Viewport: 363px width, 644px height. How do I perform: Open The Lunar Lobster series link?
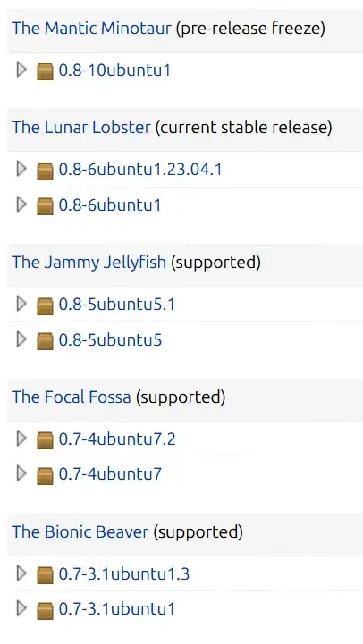tap(81, 128)
